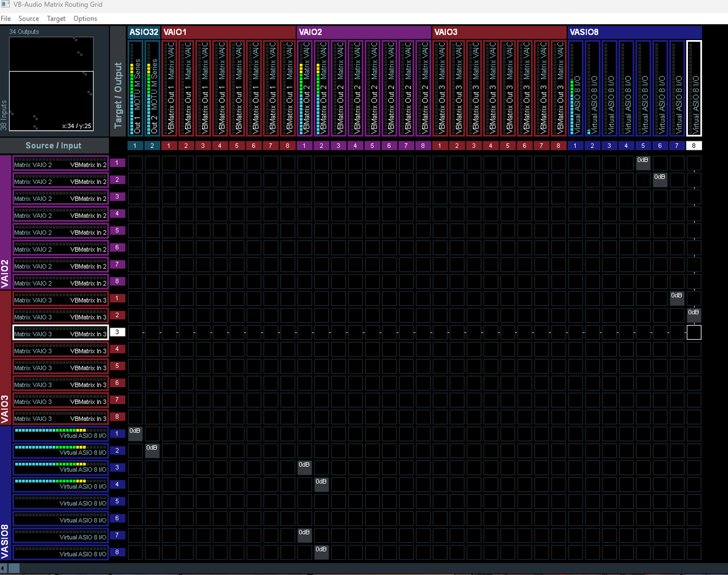Image resolution: width=728 pixels, height=575 pixels.
Task: Click Out 1 MOTU M Series output strip
Action: pos(135,88)
